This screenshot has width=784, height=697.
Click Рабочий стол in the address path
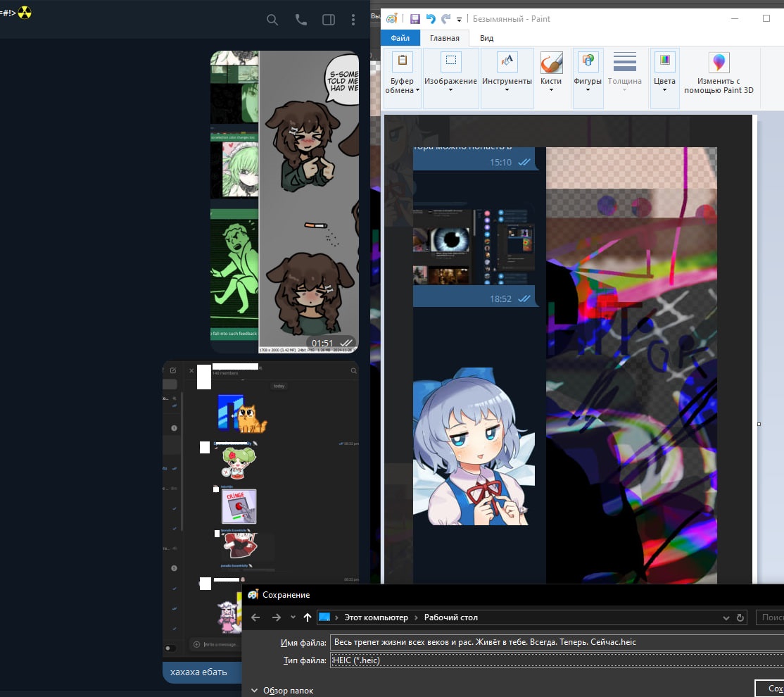pos(450,617)
